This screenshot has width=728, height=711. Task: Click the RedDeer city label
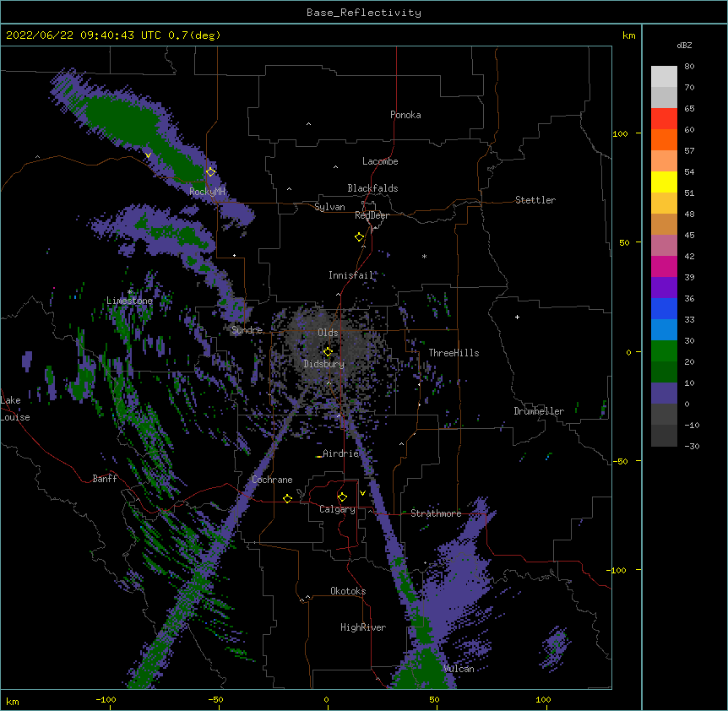[x=372, y=215]
